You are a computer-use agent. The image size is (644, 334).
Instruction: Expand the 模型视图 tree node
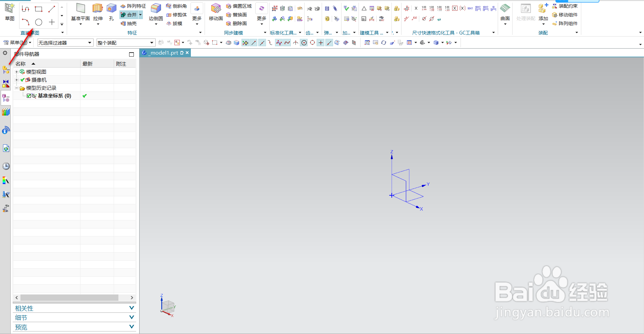point(16,72)
